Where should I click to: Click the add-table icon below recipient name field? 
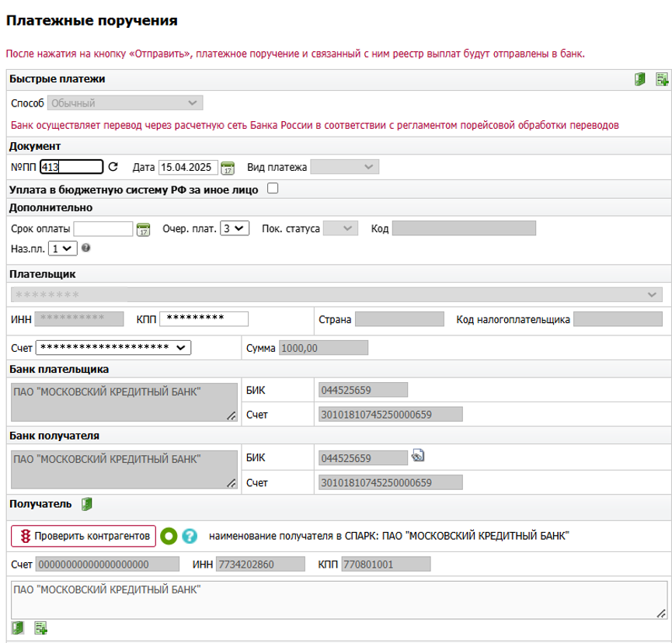pos(40,628)
